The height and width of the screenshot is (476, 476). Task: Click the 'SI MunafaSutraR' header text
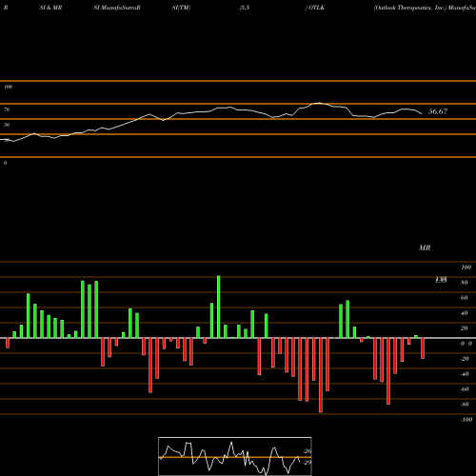pyautogui.click(x=117, y=8)
